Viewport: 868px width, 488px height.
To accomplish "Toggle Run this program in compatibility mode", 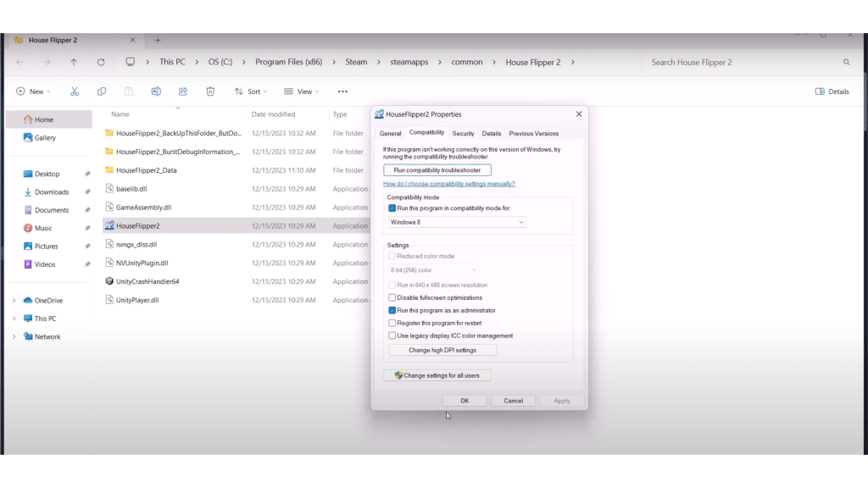I will tap(392, 208).
